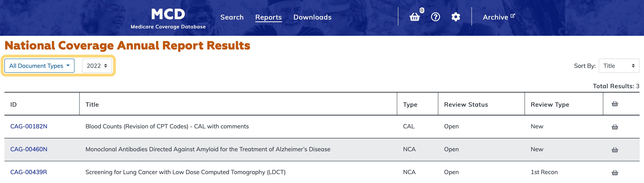Click the Review Status column header
The height and width of the screenshot is (183, 644).
(466, 104)
